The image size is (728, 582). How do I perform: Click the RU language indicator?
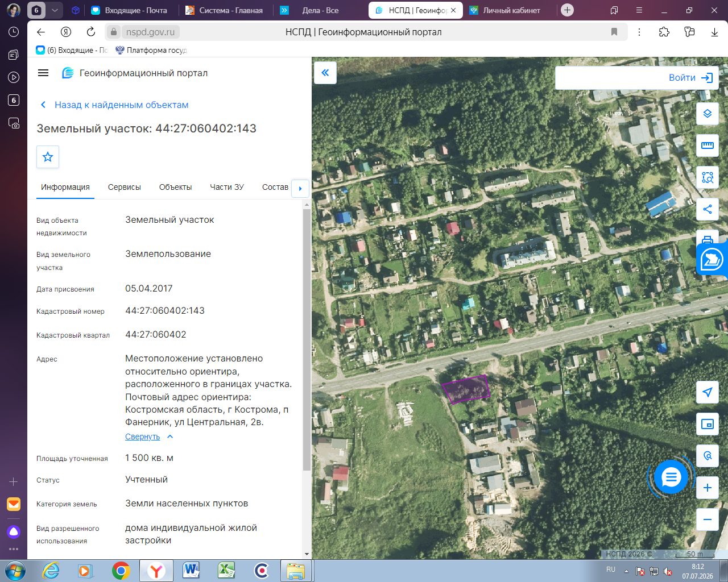611,569
